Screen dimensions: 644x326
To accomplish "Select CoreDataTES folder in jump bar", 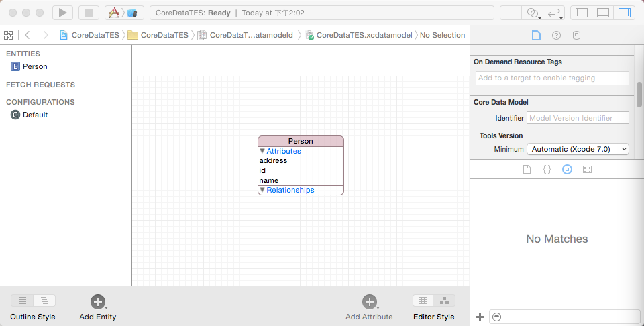I will [158, 35].
